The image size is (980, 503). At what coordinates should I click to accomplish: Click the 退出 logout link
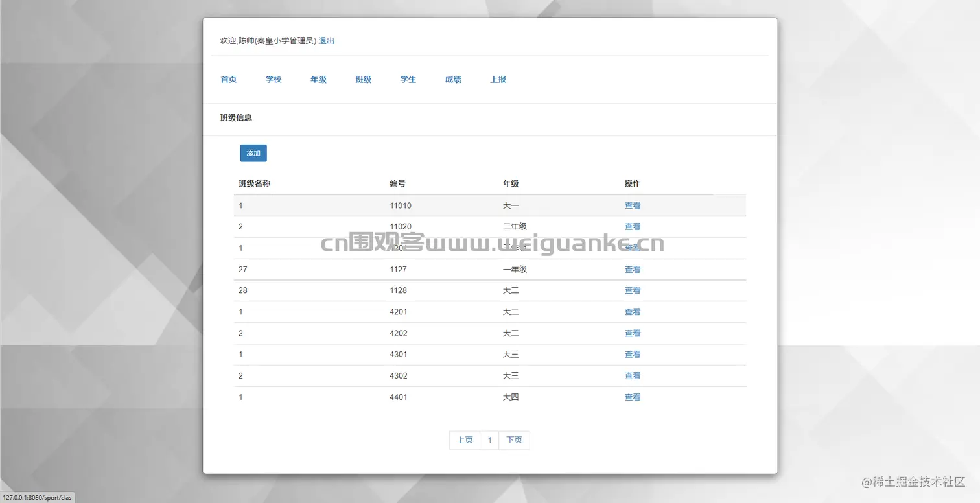327,41
